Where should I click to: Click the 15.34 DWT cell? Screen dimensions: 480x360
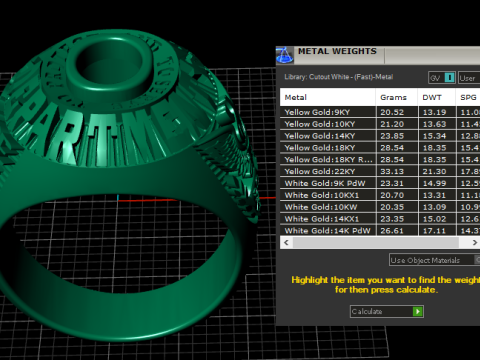(x=437, y=136)
